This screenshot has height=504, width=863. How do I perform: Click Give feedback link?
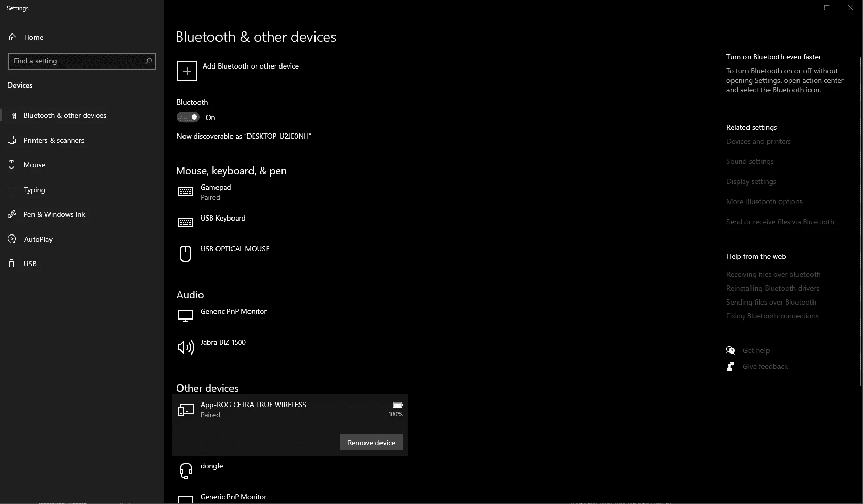(x=765, y=366)
